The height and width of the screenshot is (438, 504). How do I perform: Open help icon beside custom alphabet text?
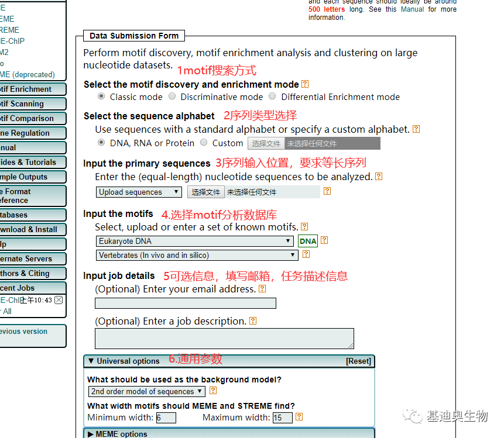tap(416, 129)
